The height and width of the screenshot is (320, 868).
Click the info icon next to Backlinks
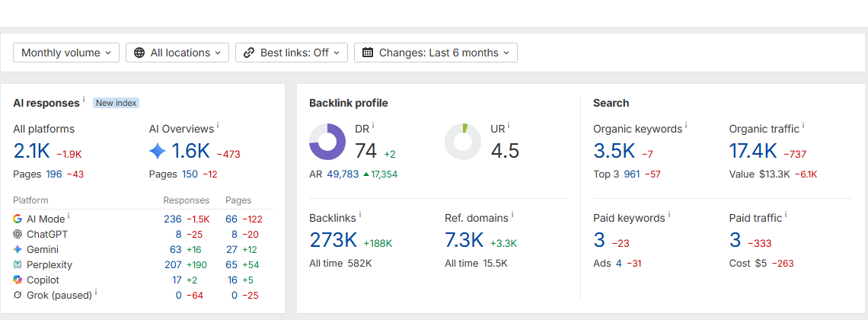pyautogui.click(x=360, y=214)
